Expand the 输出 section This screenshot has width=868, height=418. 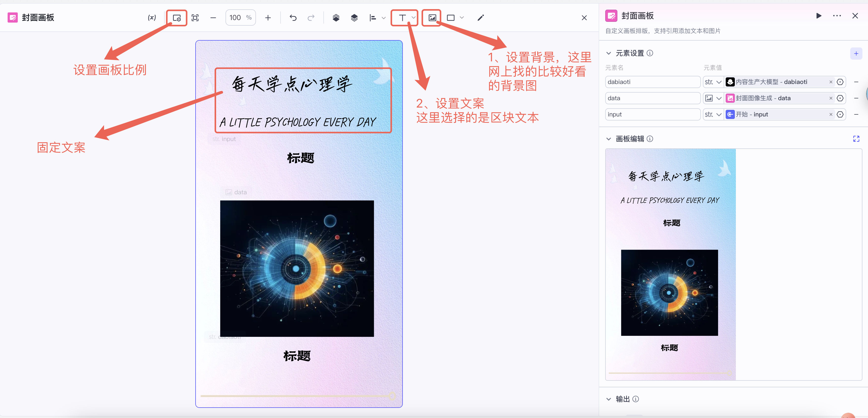point(609,399)
